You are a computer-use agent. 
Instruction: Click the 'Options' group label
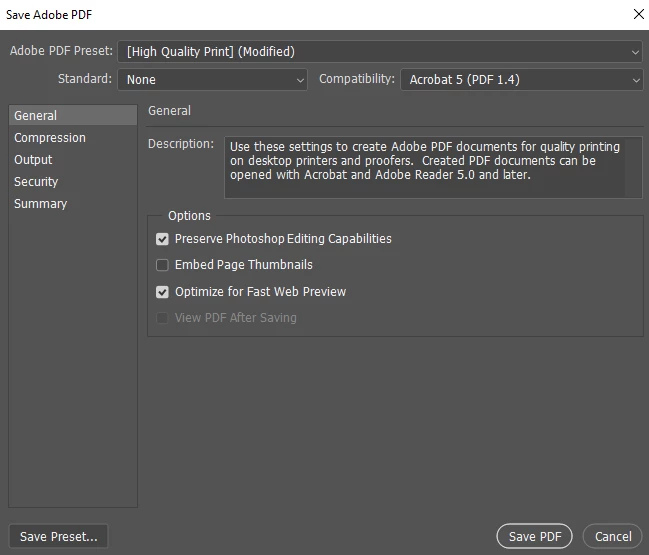click(x=189, y=216)
